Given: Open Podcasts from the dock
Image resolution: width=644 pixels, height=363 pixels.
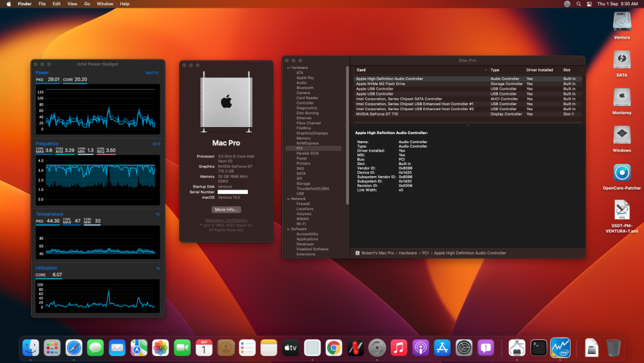Looking at the screenshot, I should [x=421, y=348].
